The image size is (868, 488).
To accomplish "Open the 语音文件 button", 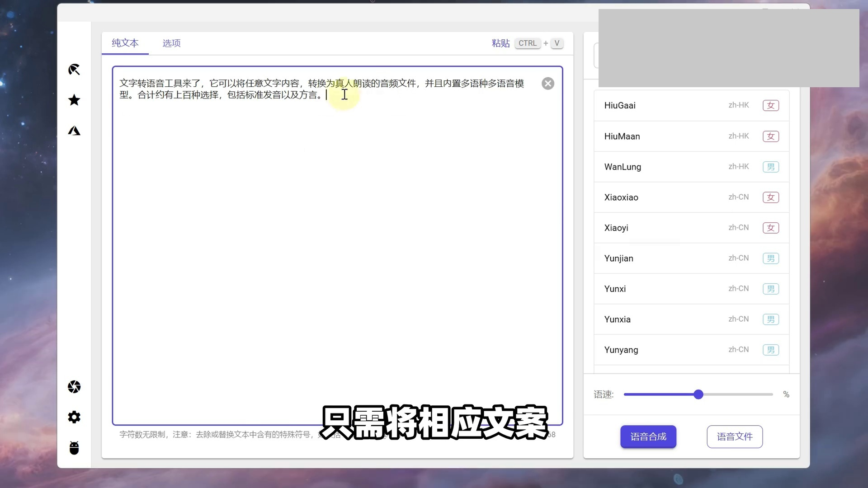I will tap(734, 436).
